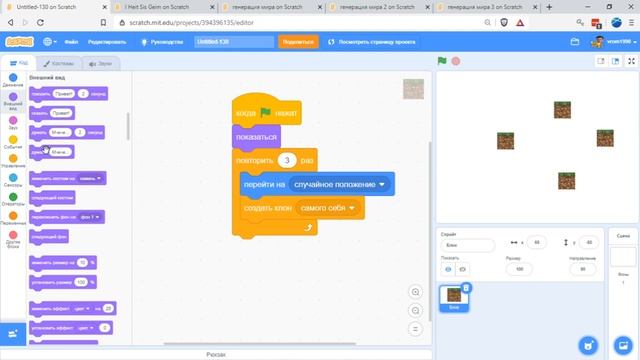Click See Project Page button

point(372,42)
